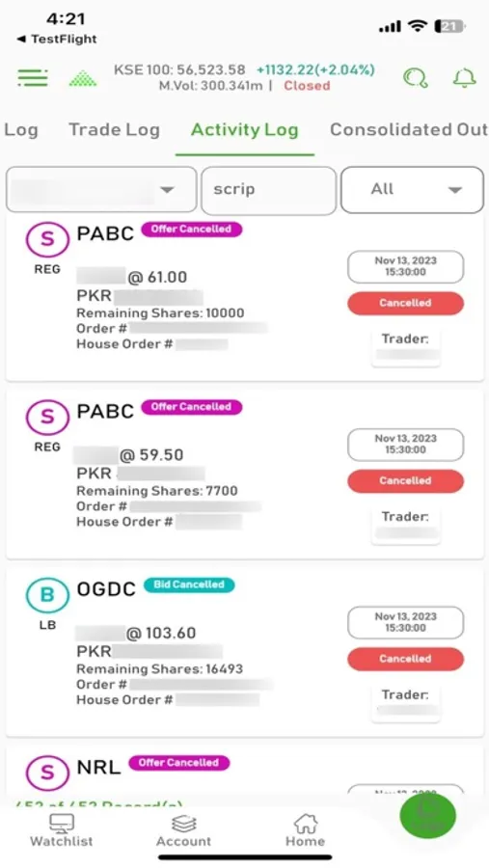Switch to the Trade Log tab

[114, 129]
